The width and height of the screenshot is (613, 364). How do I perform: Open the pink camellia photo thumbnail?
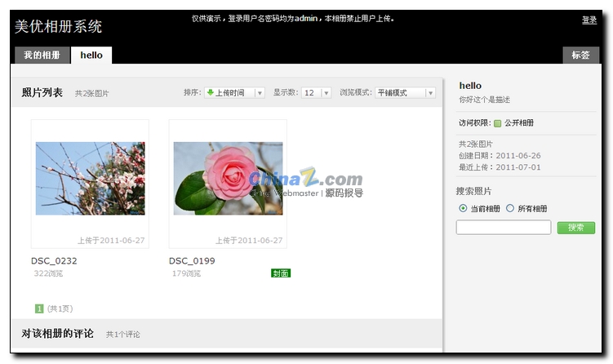pyautogui.click(x=228, y=178)
